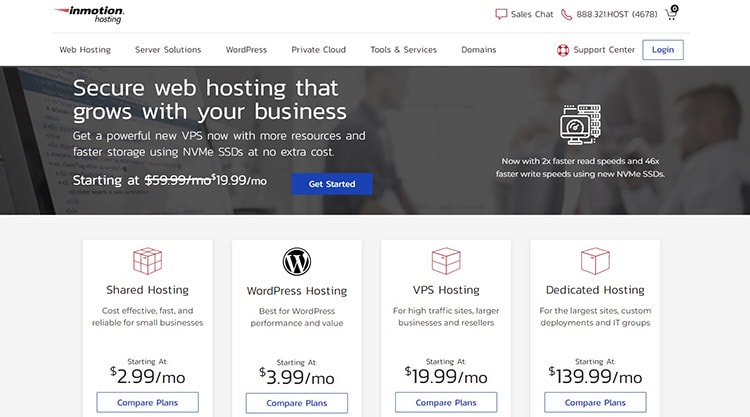Screen dimensions: 750x417
Task: Click the Get Started button
Action: 332,184
